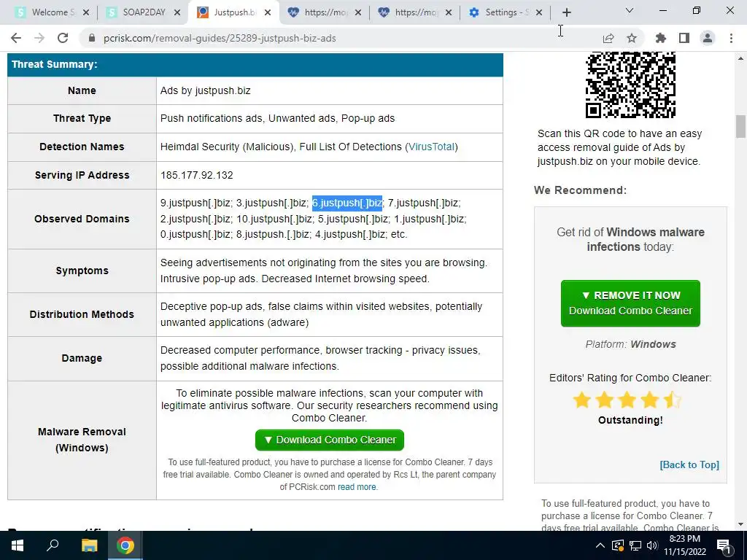Click the forward navigation arrow
The height and width of the screenshot is (560, 747).
pyautogui.click(x=39, y=38)
